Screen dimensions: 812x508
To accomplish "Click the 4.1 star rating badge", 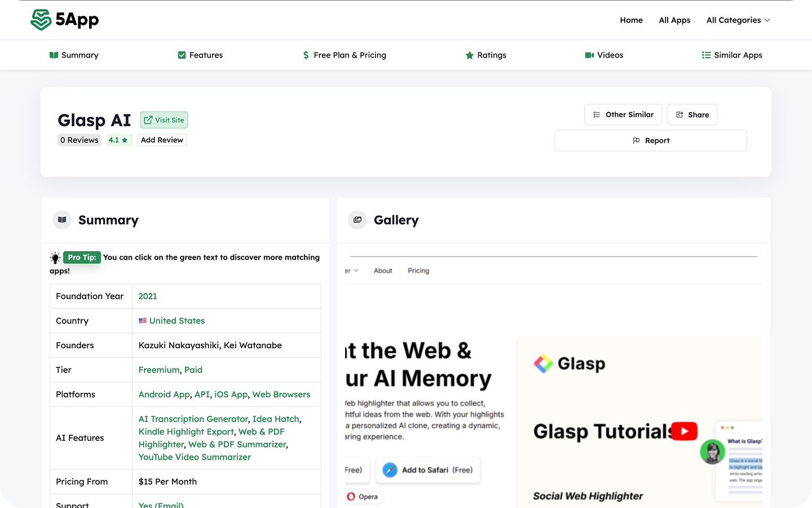I will point(119,140).
